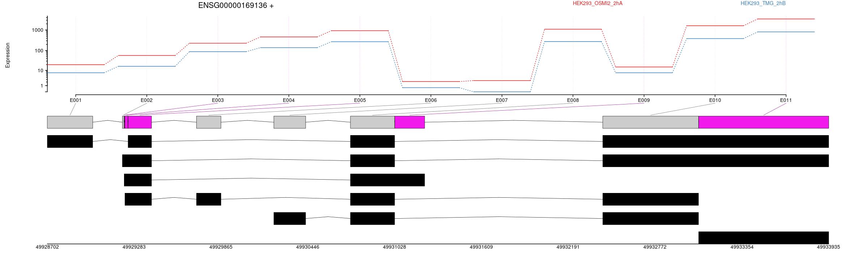Click the black exon of transcript starting mid-gene
Screen dimensions: 868x253
[290, 219]
